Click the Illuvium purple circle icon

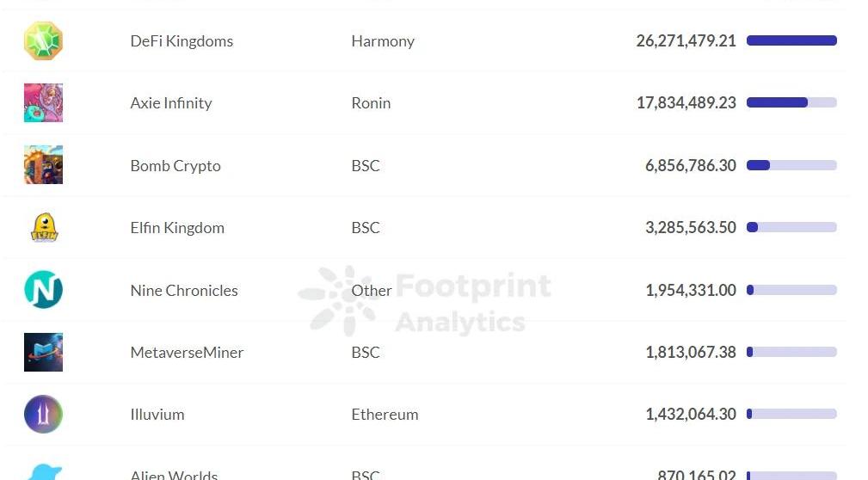(x=43, y=414)
